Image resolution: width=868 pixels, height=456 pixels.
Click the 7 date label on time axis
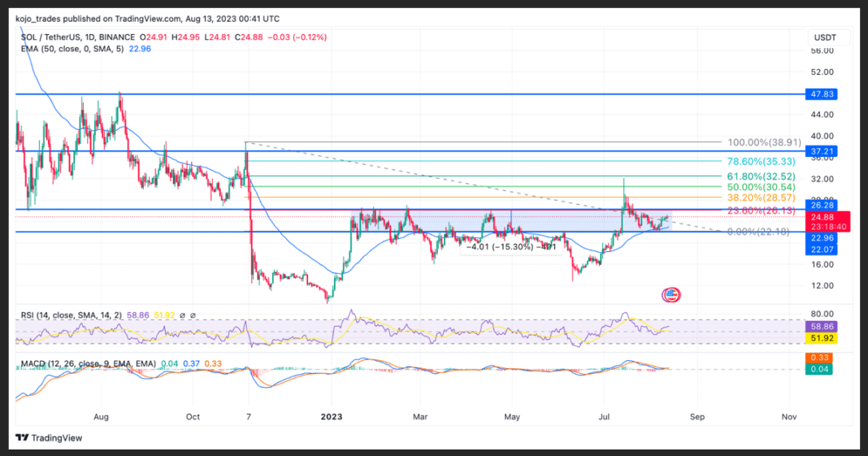(249, 417)
